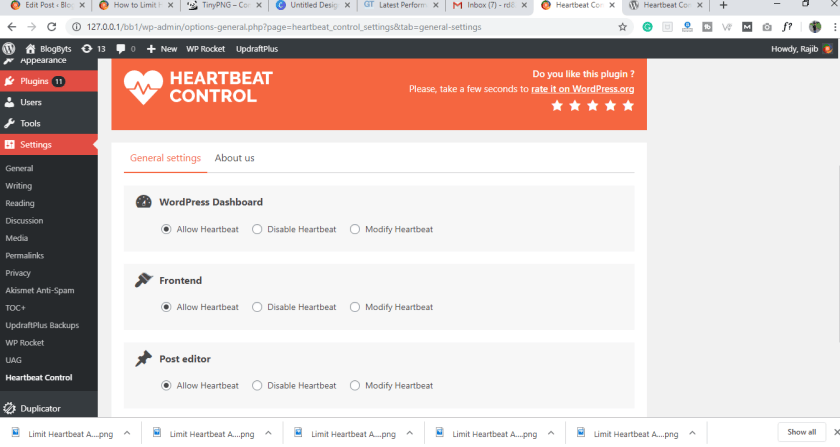The height and width of the screenshot is (447, 840).
Task: Open Users in the sidebar
Action: tap(49, 102)
